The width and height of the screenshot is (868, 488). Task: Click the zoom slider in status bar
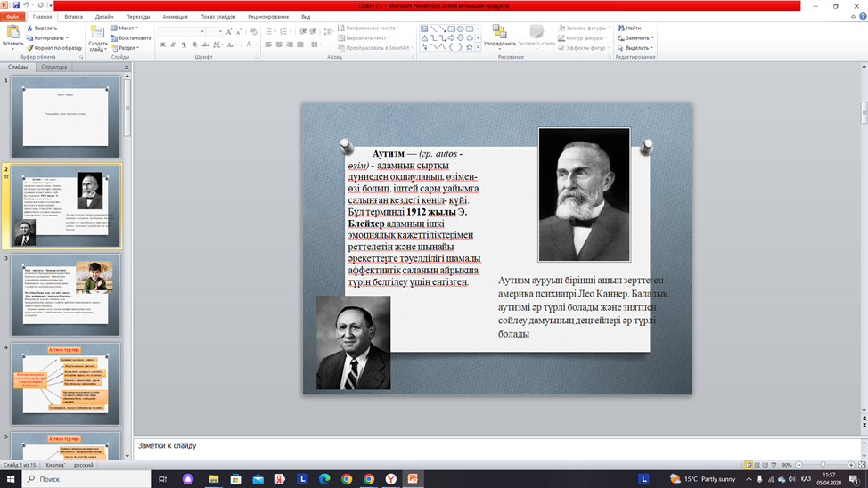[822, 465]
